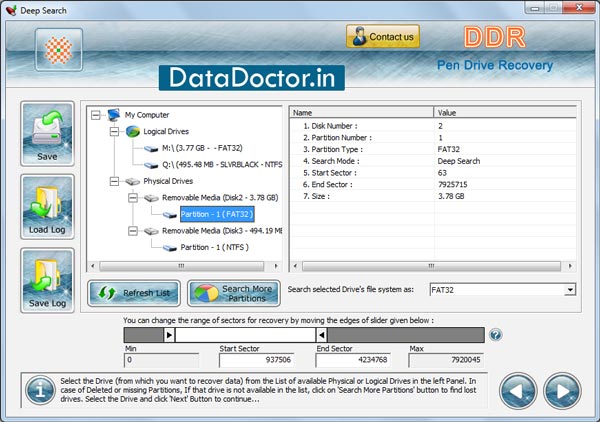Image resolution: width=600 pixels, height=422 pixels.
Task: Collapse Removable Media Disk2 node
Action: click(x=133, y=198)
